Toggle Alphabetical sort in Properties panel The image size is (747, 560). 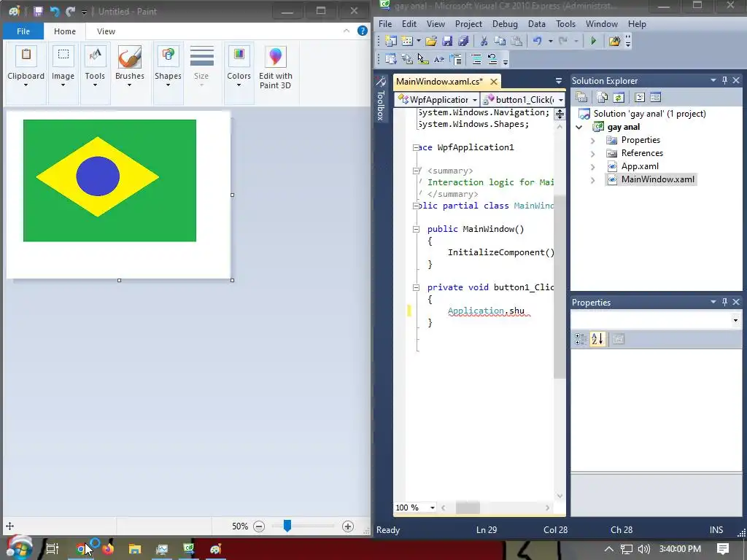[597, 339]
